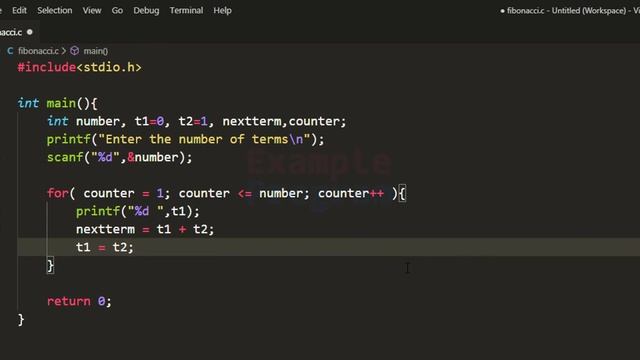640x360 pixels.
Task: Open the Help menu
Action: coord(222,10)
